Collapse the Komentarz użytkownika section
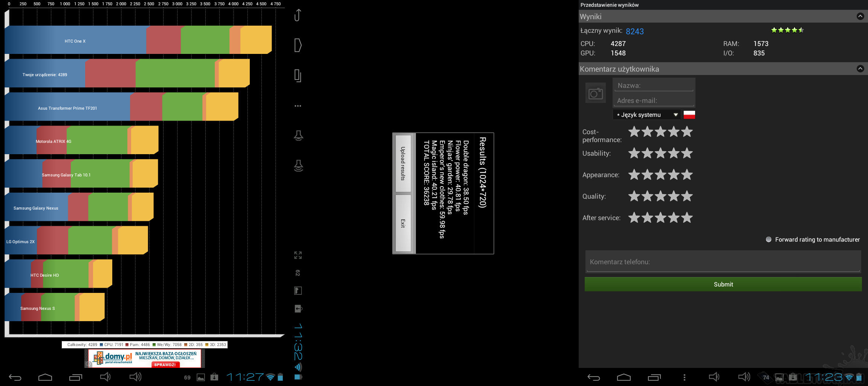The width and height of the screenshot is (868, 386). coord(860,69)
